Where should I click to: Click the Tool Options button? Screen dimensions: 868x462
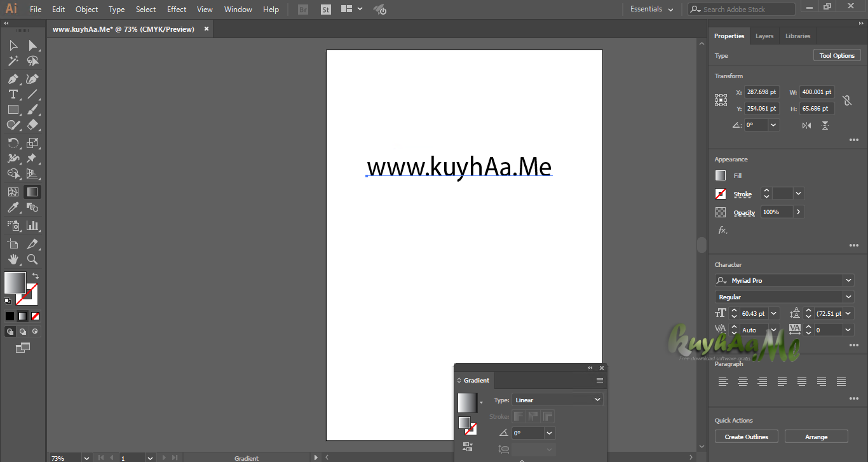837,55
